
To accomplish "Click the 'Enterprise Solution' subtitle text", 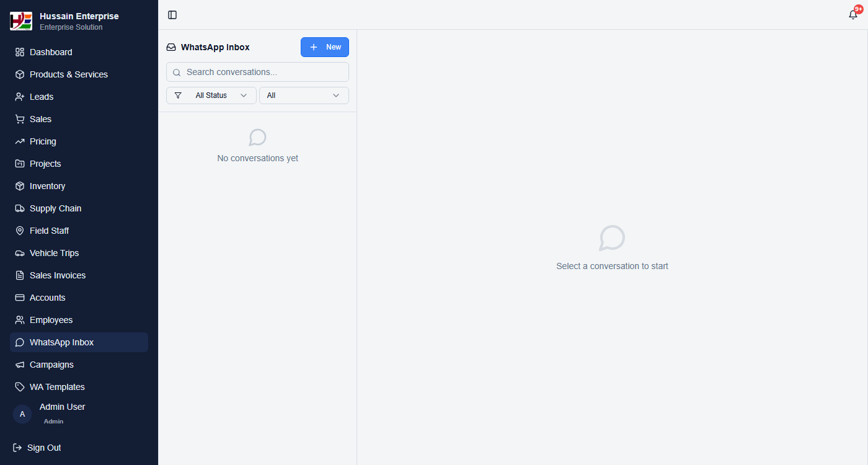I will (x=71, y=27).
